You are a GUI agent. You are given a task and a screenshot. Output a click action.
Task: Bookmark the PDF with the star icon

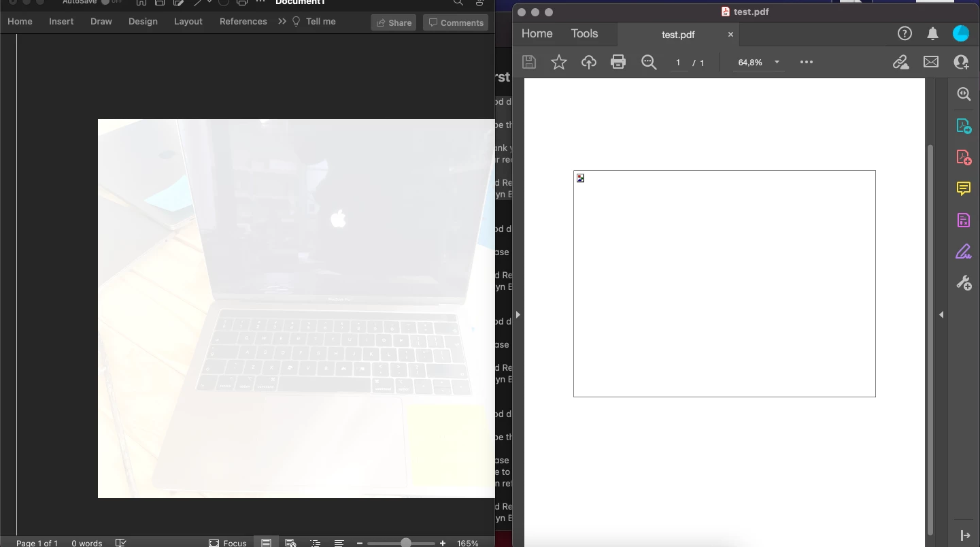[x=559, y=62]
